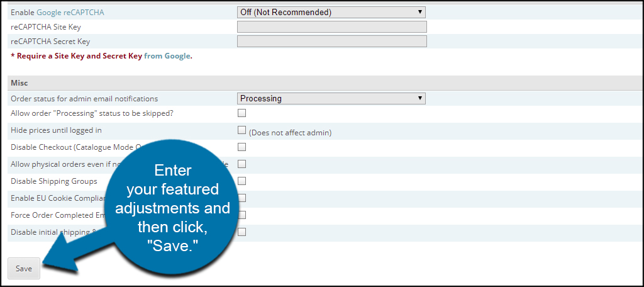Focus the reCAPTCHA Site Key field
This screenshot has height=287, width=644.
[x=332, y=27]
